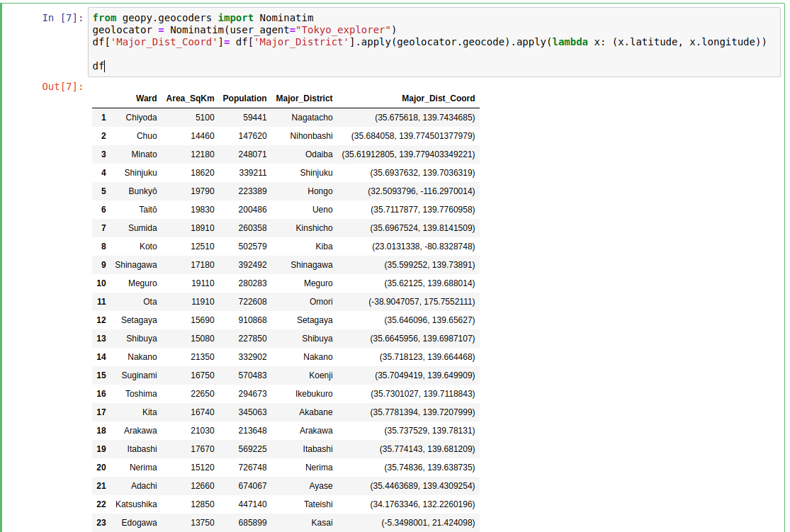Select the Nagatacho district cell

312,118
